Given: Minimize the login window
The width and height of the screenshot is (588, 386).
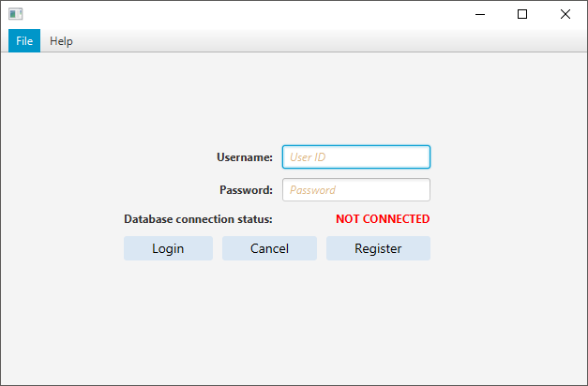Looking at the screenshot, I should click(x=480, y=14).
